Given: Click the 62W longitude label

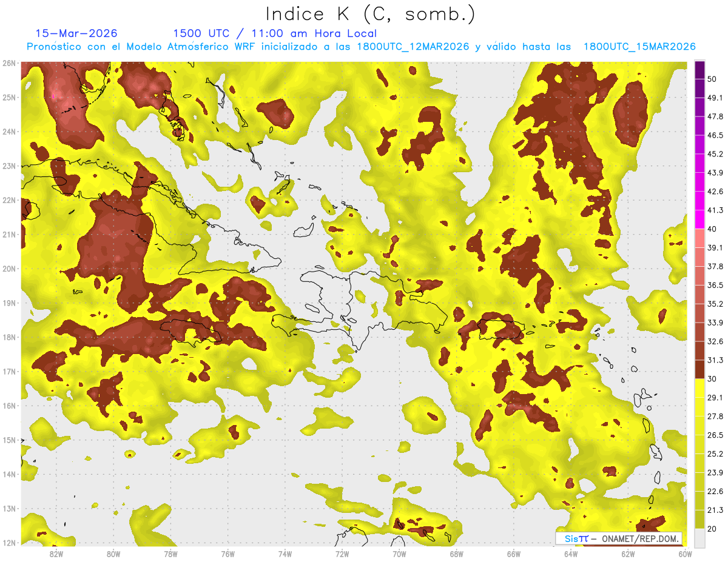Looking at the screenshot, I should pyautogui.click(x=628, y=554).
